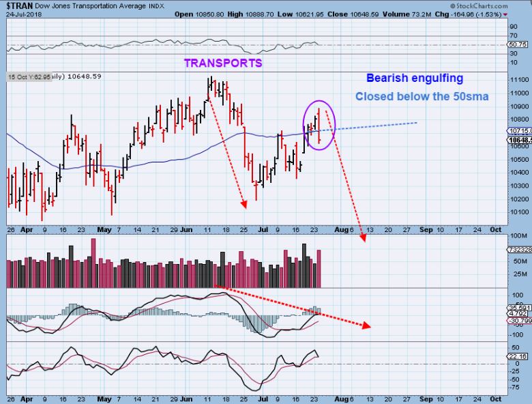Click the INDX exchange label
The image size is (532, 404).
(x=156, y=5)
